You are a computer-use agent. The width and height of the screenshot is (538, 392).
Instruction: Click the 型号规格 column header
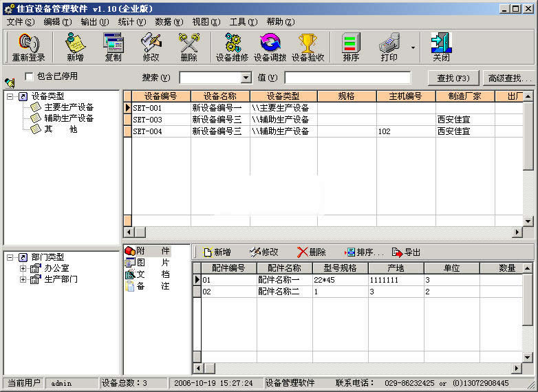340,268
